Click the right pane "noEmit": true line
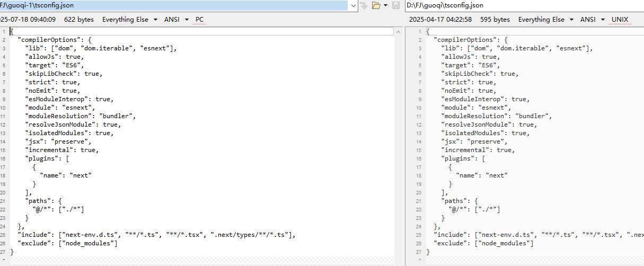The image size is (644, 266). point(469,91)
